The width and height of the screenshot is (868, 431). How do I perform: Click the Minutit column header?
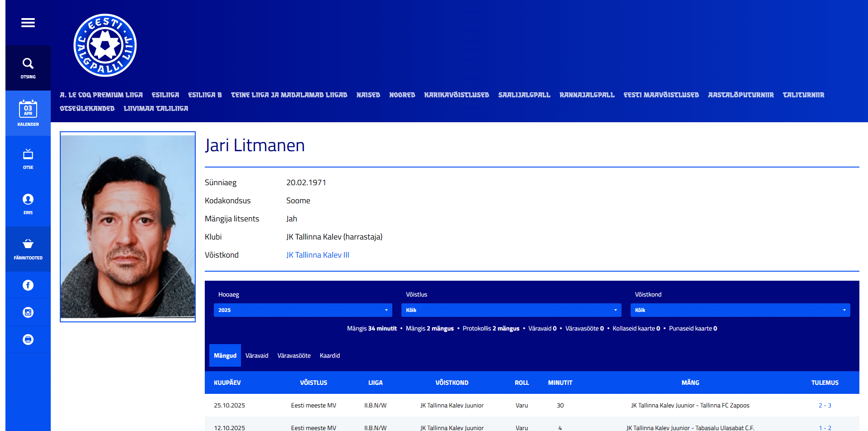click(x=560, y=383)
